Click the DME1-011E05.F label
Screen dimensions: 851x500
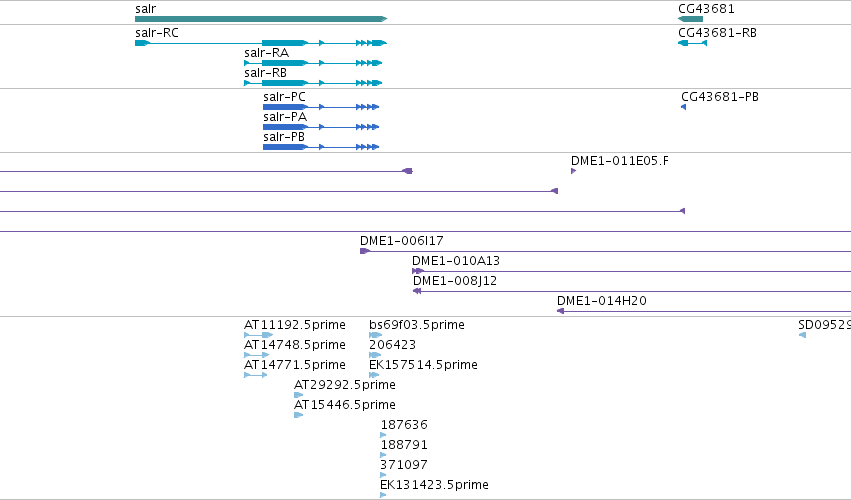pos(620,161)
